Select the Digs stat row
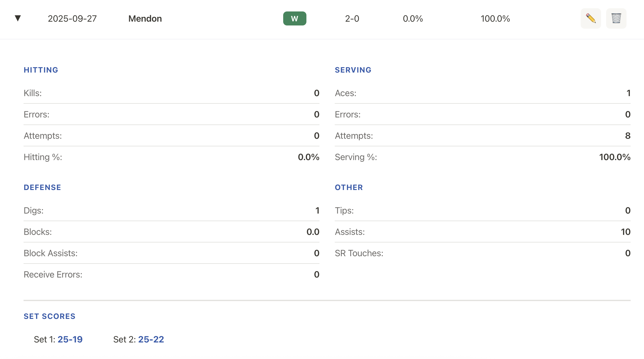 click(x=171, y=210)
